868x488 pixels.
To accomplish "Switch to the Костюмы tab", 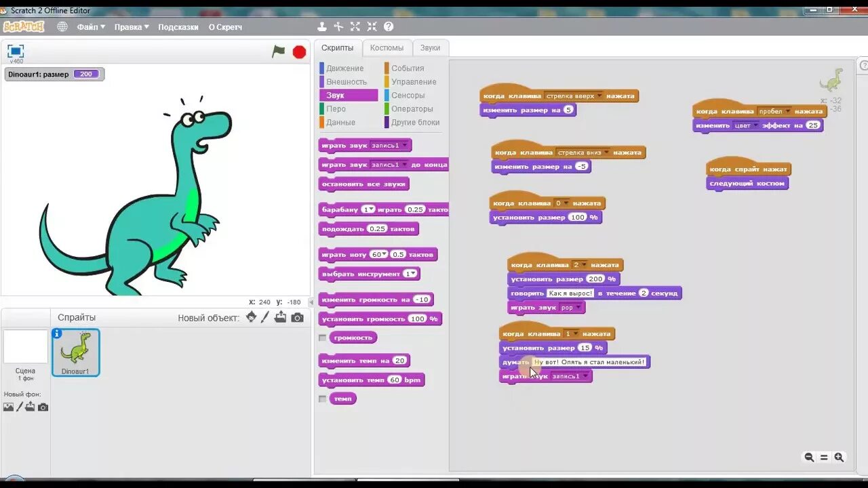I will point(387,47).
